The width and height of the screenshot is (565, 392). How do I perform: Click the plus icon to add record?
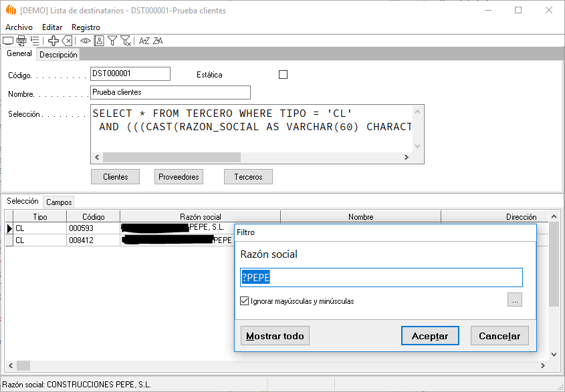(53, 41)
